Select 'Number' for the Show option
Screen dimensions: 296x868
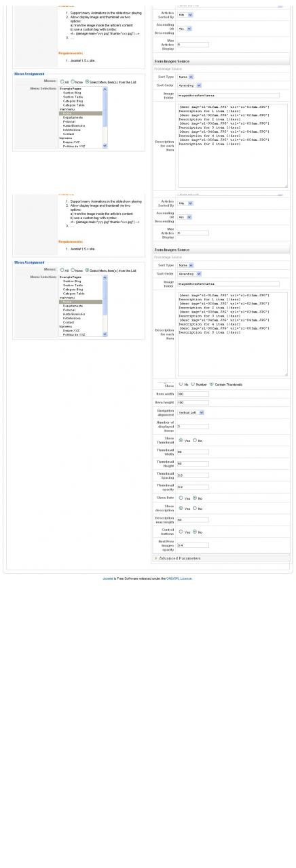click(x=193, y=384)
